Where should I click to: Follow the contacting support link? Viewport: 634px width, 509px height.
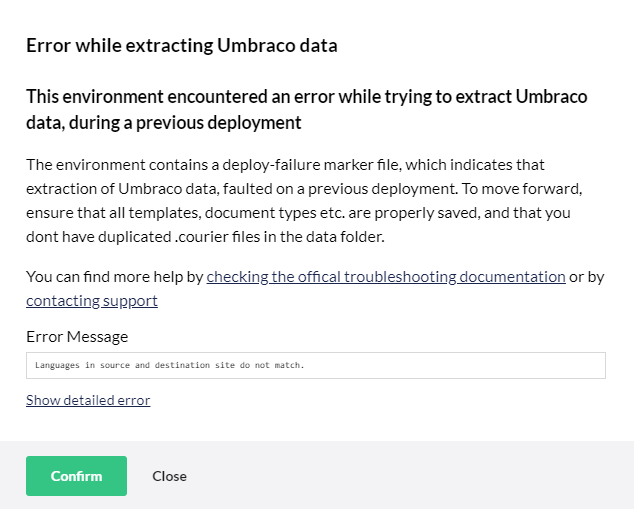91,300
